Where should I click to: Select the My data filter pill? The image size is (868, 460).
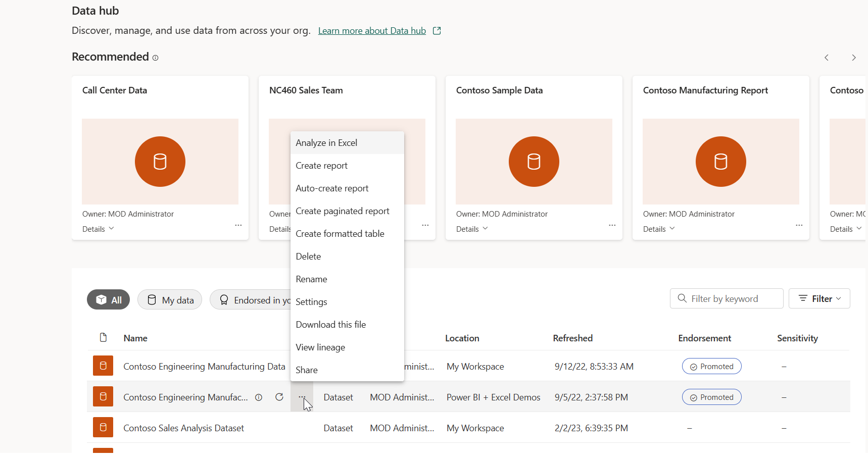(170, 300)
